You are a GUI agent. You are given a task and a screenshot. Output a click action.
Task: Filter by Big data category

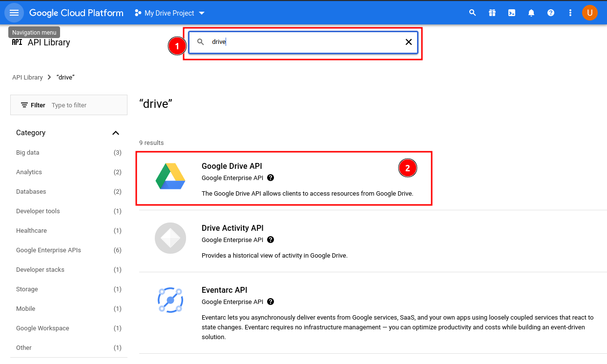(x=69, y=153)
